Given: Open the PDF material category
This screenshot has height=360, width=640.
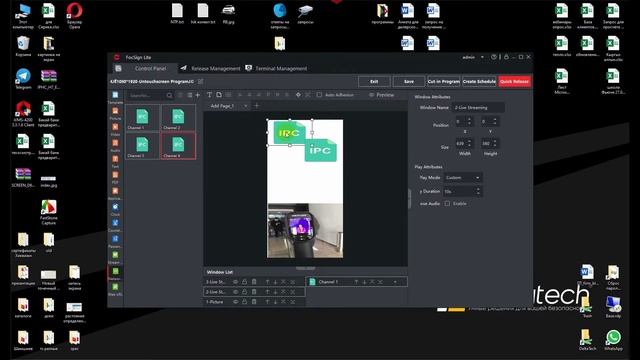Looking at the screenshot, I should pyautogui.click(x=115, y=177).
